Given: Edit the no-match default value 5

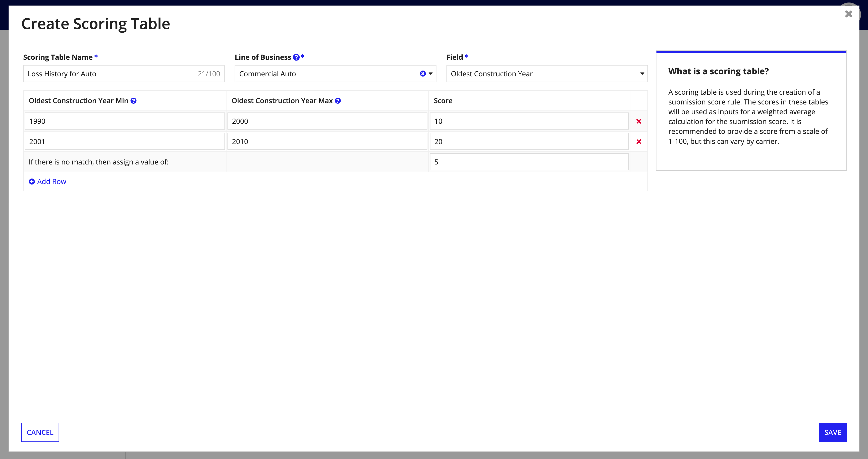Looking at the screenshot, I should tap(529, 162).
